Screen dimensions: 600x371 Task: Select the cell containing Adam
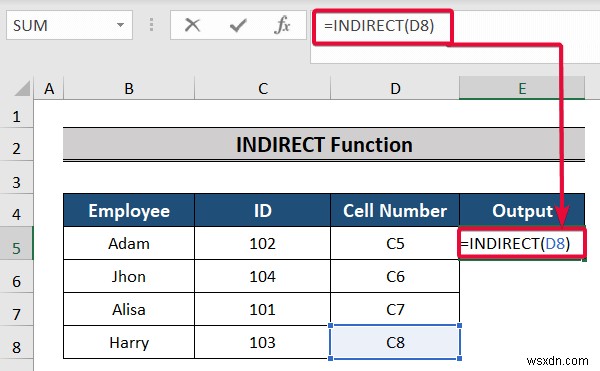pos(129,243)
